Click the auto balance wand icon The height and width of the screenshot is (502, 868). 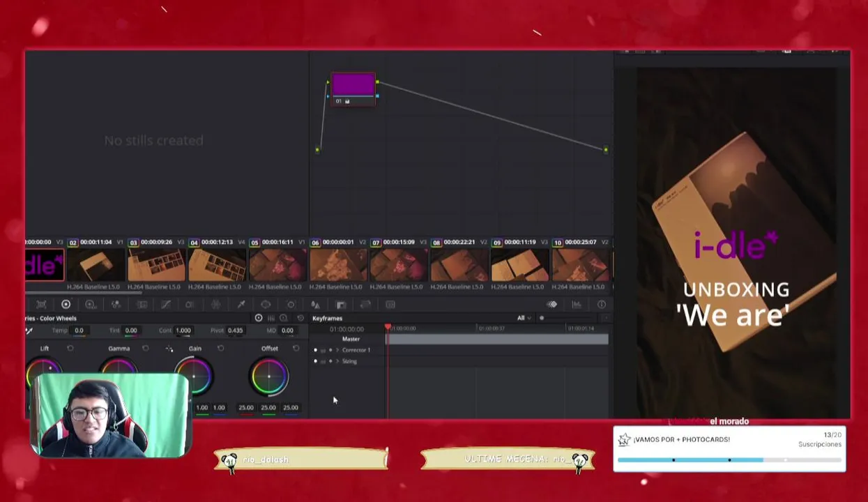pos(29,330)
